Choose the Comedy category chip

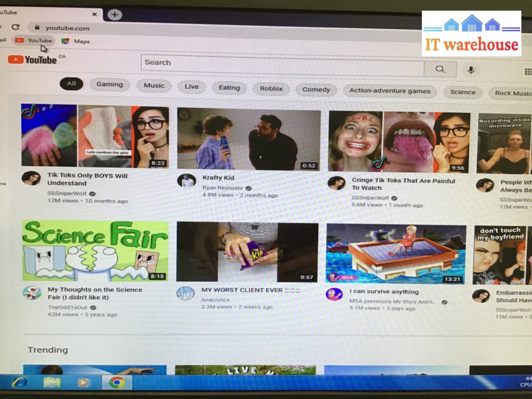click(316, 90)
